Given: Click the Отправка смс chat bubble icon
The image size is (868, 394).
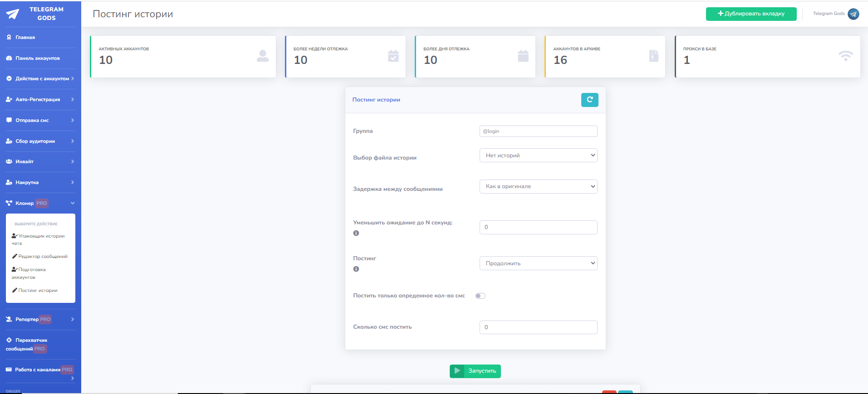Looking at the screenshot, I should click(9, 120).
